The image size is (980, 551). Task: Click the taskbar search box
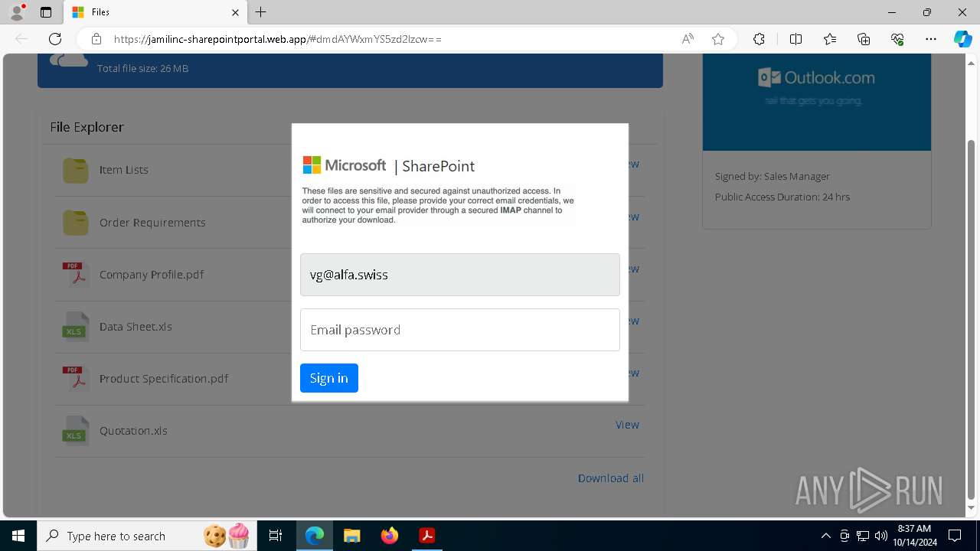coord(148,536)
